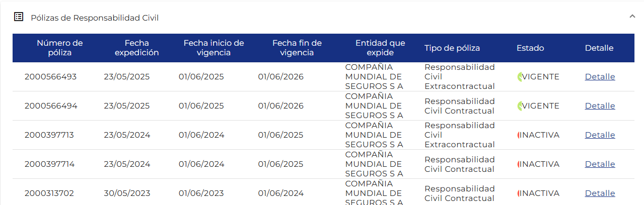Open Detalle link for policy 2000566493
The height and width of the screenshot is (205, 644).
[600, 77]
